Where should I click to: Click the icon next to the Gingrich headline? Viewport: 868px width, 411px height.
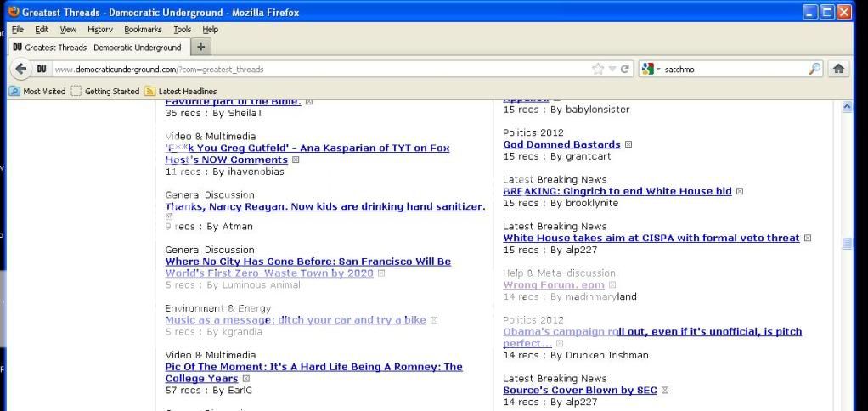click(x=740, y=191)
